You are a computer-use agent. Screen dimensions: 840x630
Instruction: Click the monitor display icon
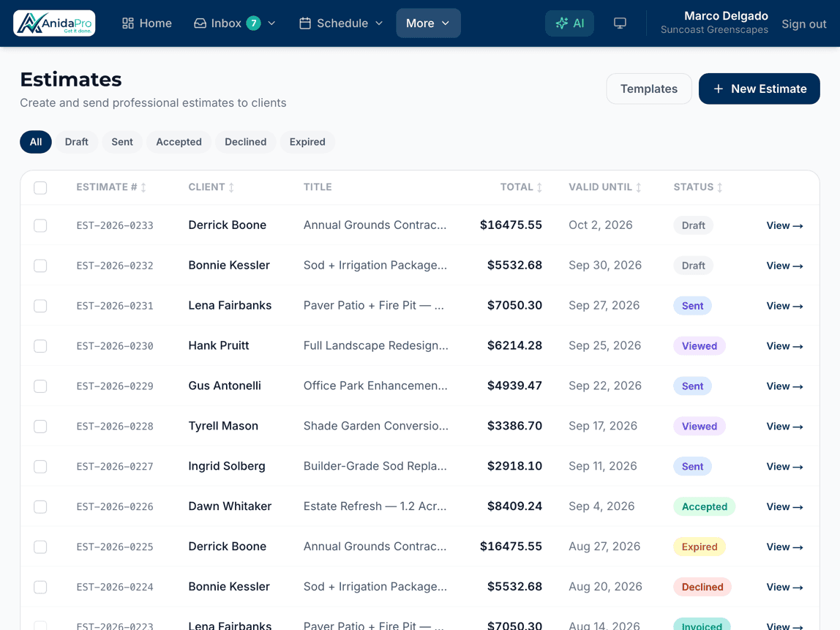pyautogui.click(x=620, y=23)
